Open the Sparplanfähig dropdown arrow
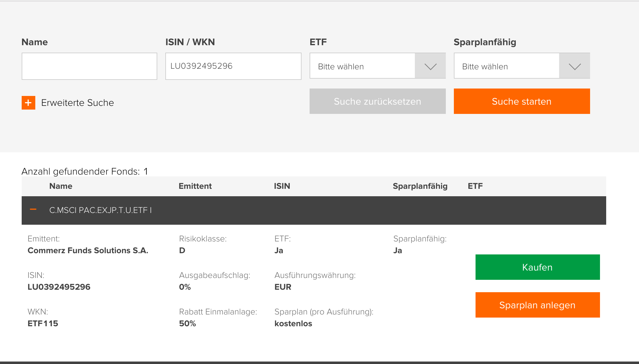Image resolution: width=639 pixels, height=364 pixels. coord(574,66)
